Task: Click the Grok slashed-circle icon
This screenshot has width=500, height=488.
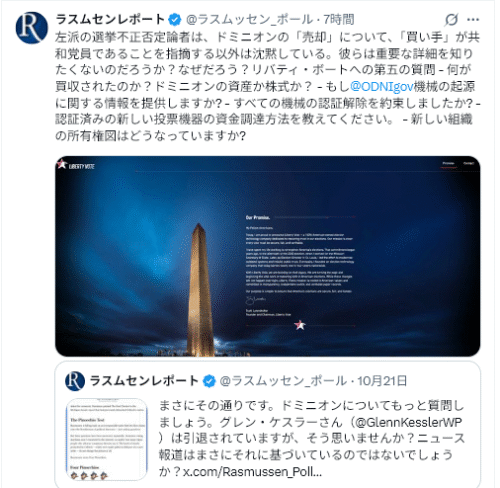Action: (451, 20)
